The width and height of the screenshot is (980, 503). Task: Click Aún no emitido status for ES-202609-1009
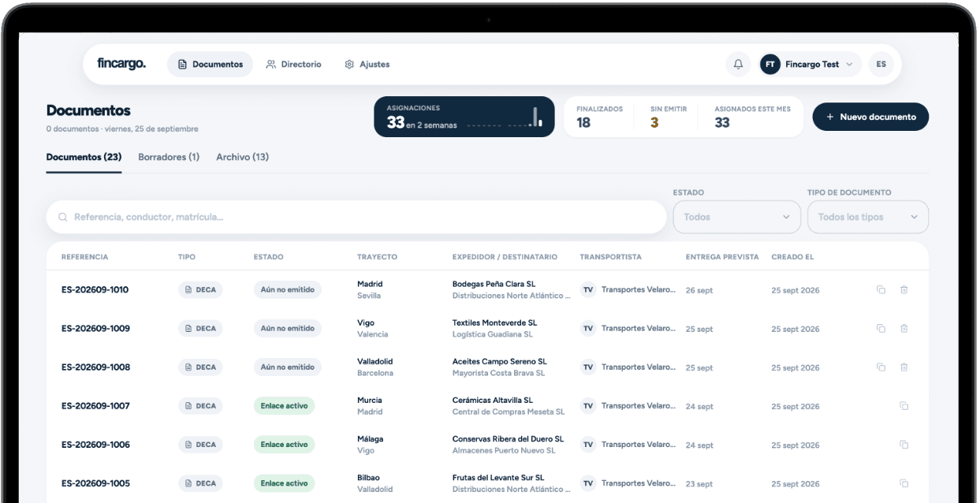[x=288, y=329]
